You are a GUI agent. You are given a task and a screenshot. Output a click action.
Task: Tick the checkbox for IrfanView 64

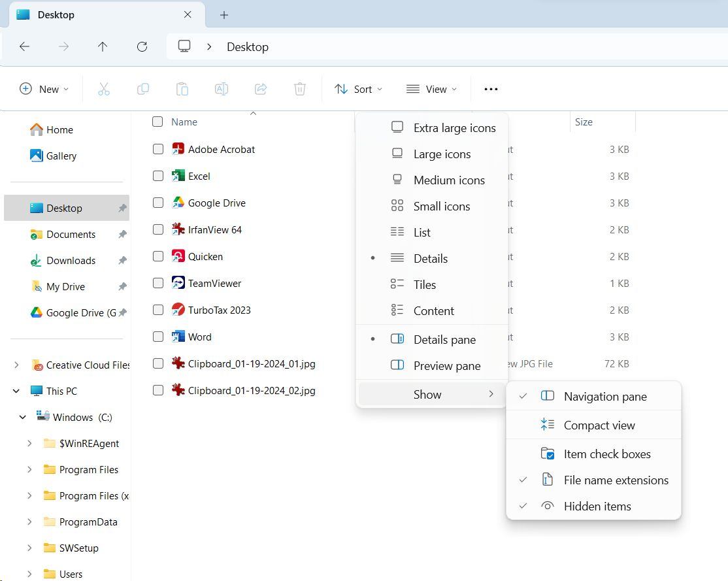point(158,229)
